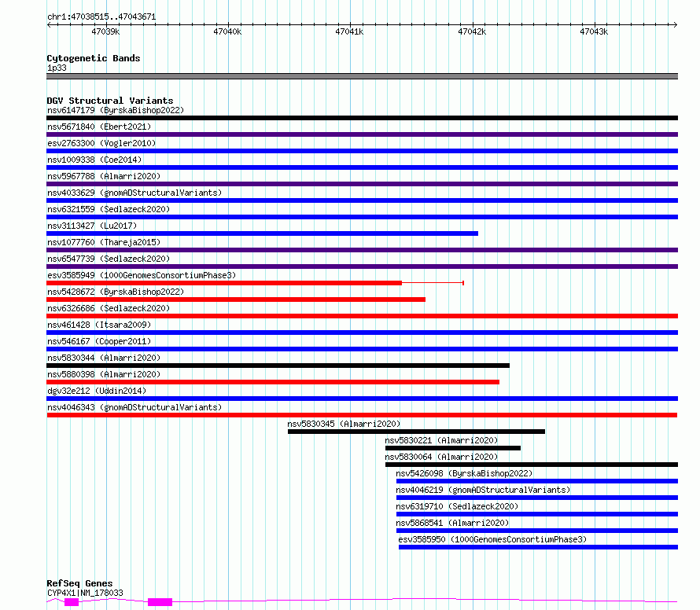Click the chr1:47038515..47043671 coordinate label
700x610 pixels.
(x=101, y=17)
